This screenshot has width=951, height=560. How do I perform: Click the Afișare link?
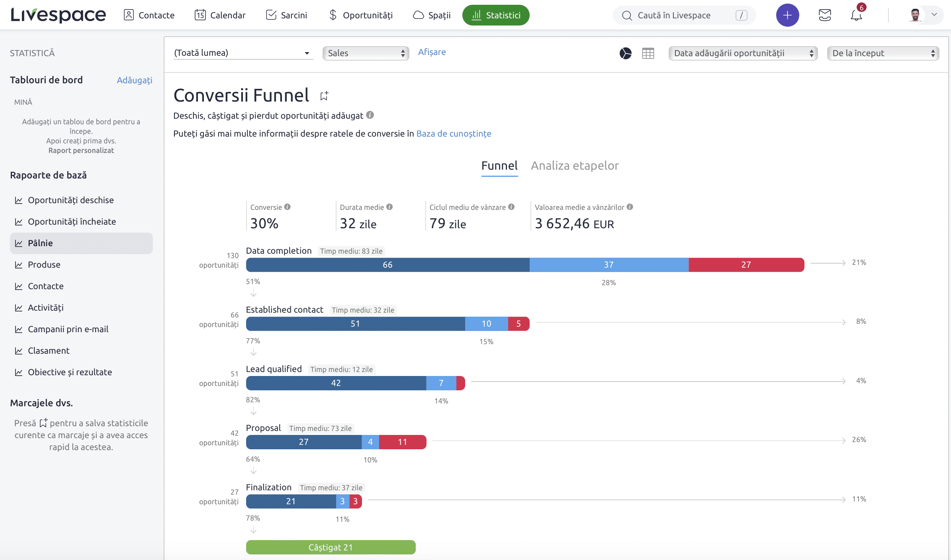(432, 52)
